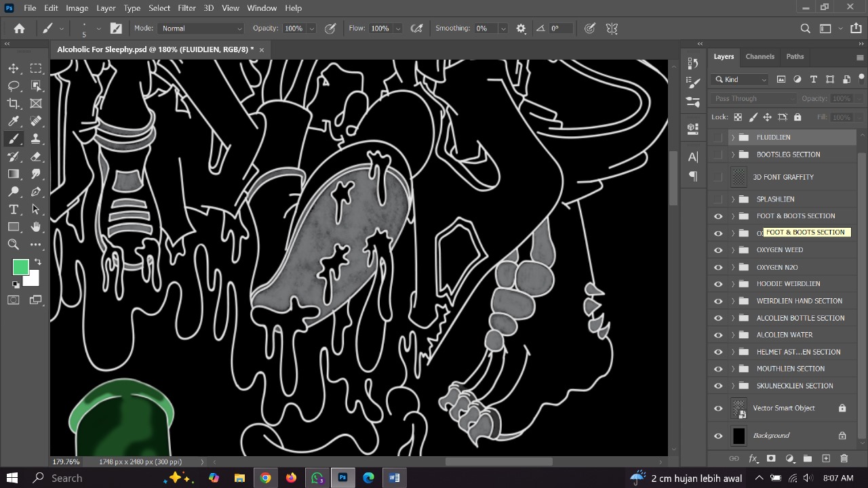The image size is (868, 488).
Task: Expand the OXYGEN WEED layer group
Action: pyautogui.click(x=732, y=249)
